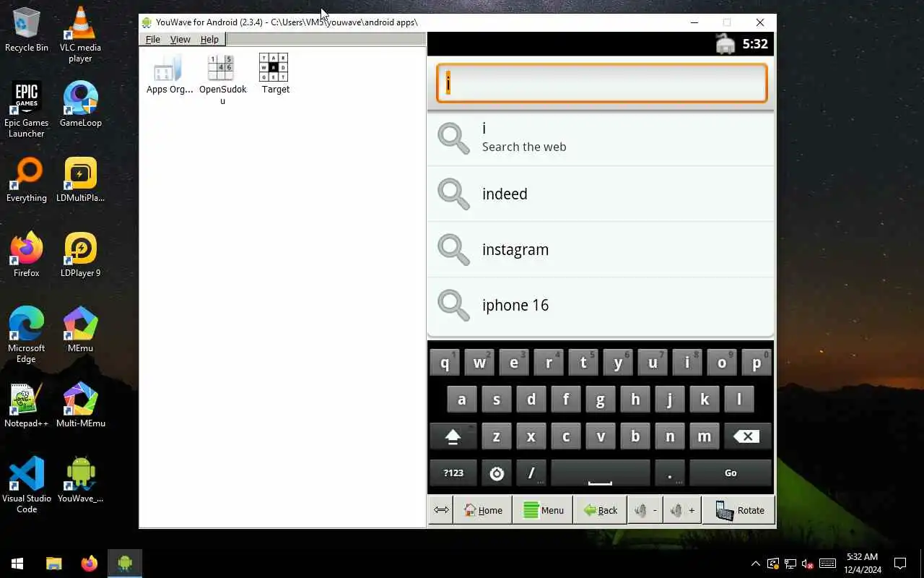Viewport: 924px width, 578px height.
Task: Open the Epic Games Launcher desktop icon
Action: point(27,110)
